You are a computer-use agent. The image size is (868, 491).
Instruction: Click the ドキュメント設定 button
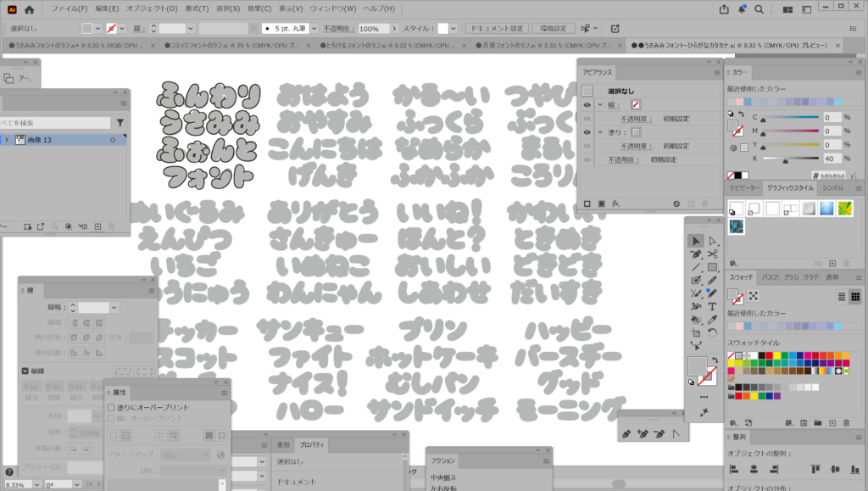[x=498, y=28]
